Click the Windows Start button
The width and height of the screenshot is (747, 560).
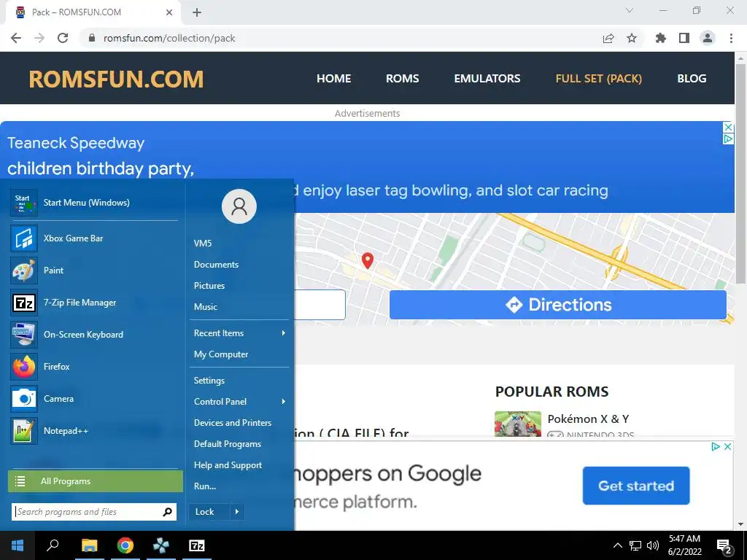pyautogui.click(x=18, y=545)
